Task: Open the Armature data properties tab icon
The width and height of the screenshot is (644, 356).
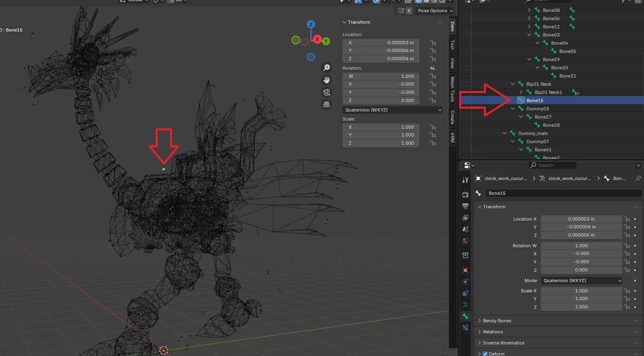Action: (x=465, y=305)
